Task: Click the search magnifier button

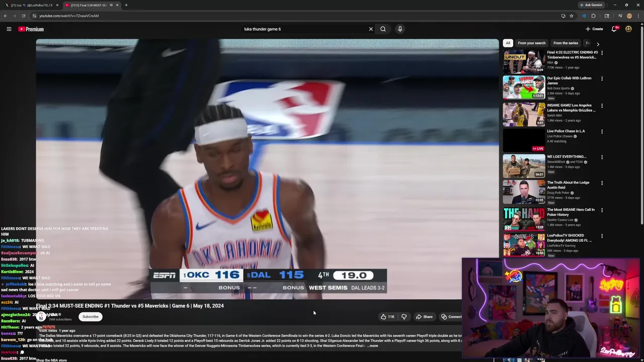Action: 383,29
